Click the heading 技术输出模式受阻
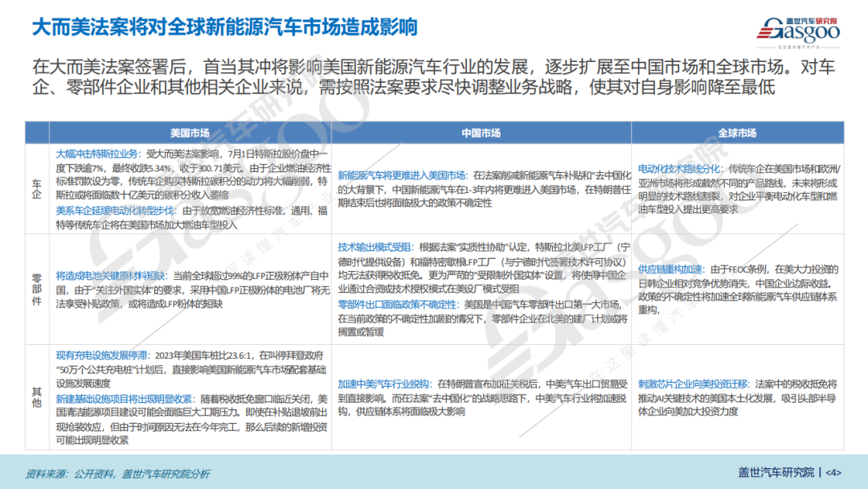This screenshot has width=868, height=489. point(376,247)
